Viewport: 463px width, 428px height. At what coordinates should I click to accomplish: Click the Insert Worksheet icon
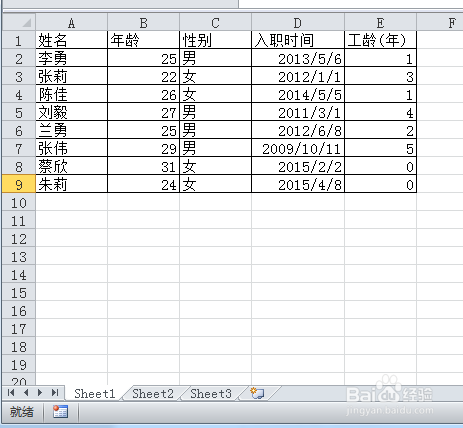[257, 393]
